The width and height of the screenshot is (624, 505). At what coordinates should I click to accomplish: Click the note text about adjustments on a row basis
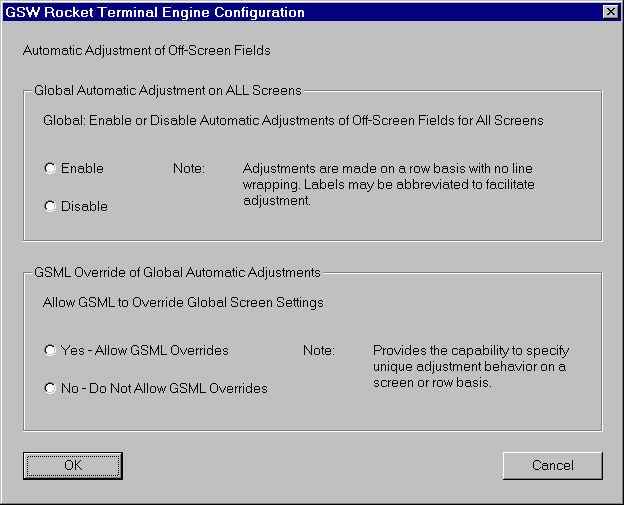pos(388,185)
